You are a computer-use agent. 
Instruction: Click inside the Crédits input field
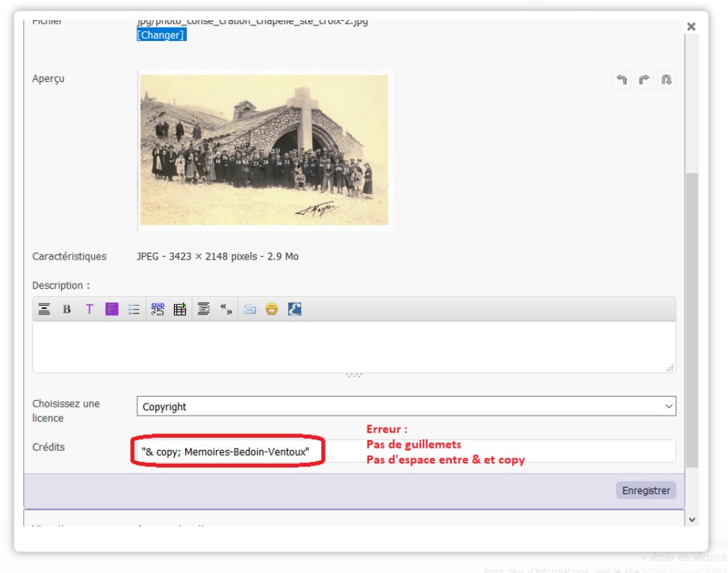[406, 451]
